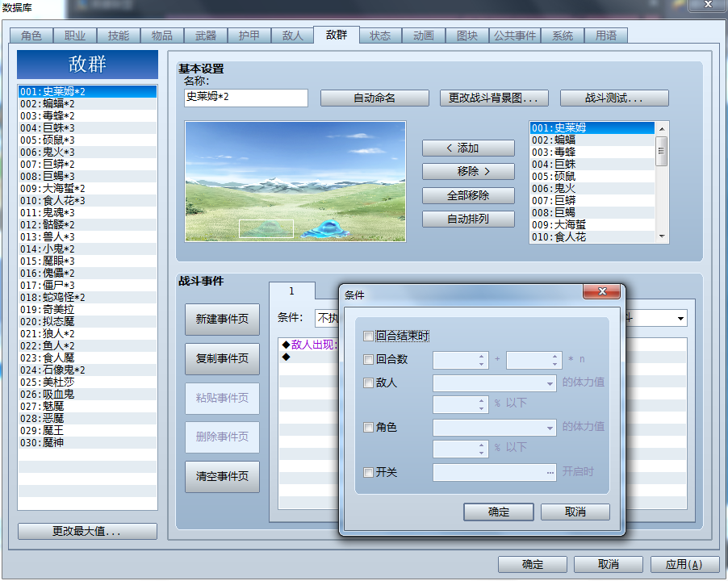Image resolution: width=728 pixels, height=581 pixels.
Task: Select troop 019:奇美拉 in the list
Action: point(87,310)
